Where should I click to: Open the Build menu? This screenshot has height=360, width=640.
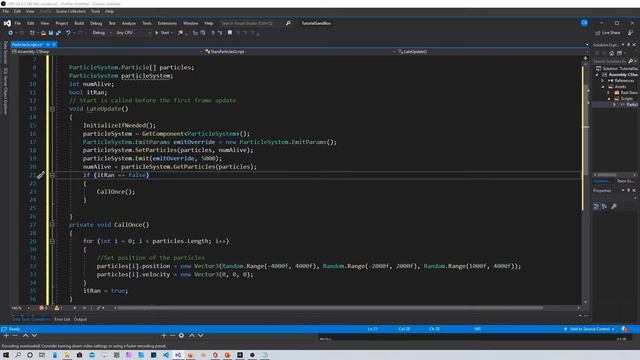(x=79, y=23)
